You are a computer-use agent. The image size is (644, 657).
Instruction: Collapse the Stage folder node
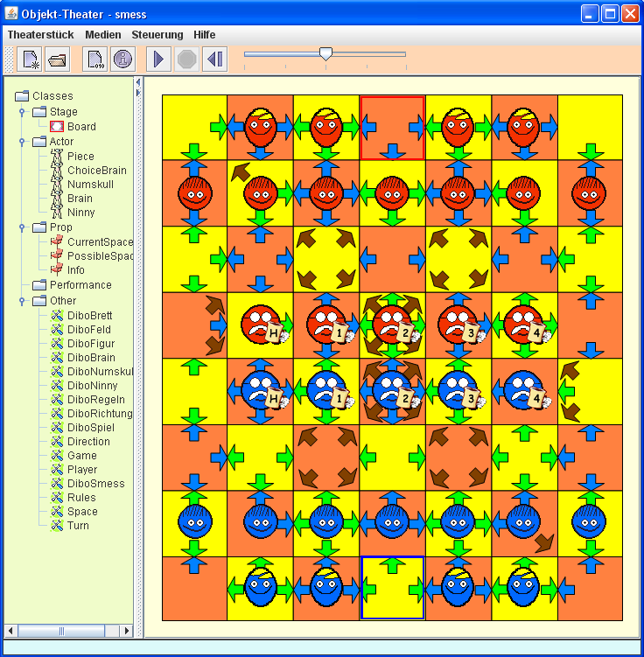coord(21,112)
